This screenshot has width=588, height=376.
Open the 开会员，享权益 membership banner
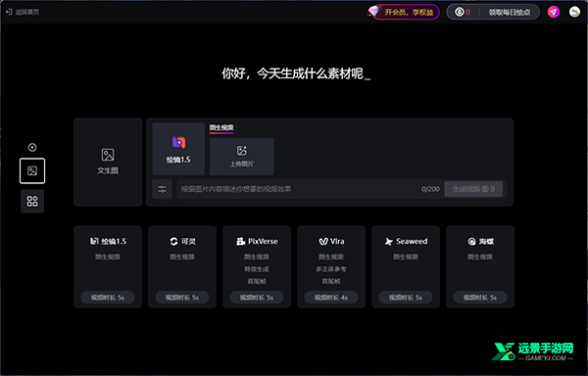[x=404, y=12]
